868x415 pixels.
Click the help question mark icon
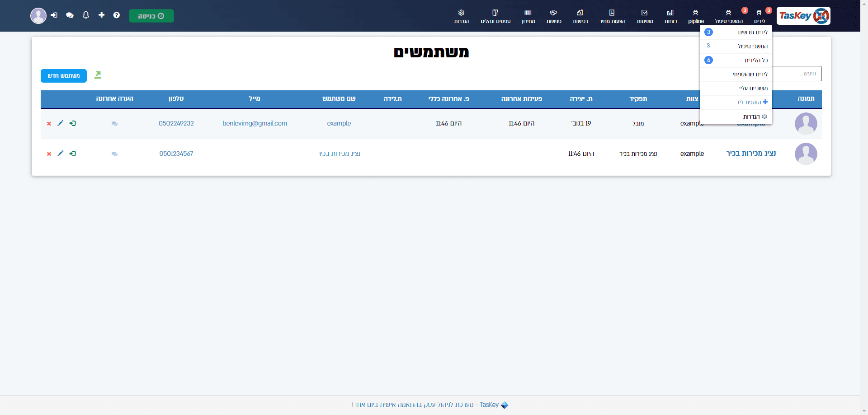coord(117,15)
